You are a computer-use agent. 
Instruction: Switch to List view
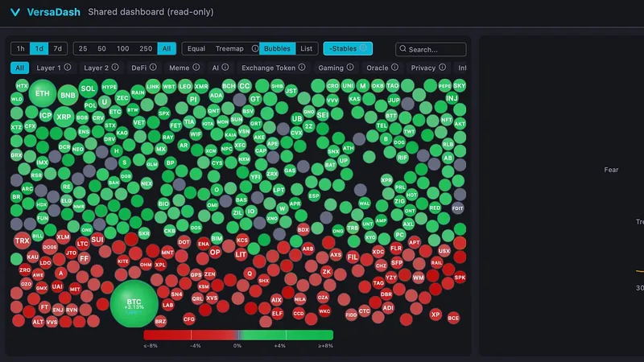click(307, 48)
